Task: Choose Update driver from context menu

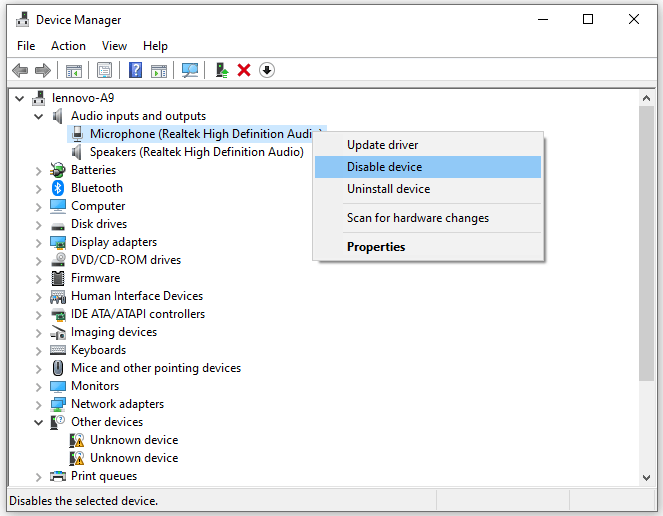Action: point(428,145)
